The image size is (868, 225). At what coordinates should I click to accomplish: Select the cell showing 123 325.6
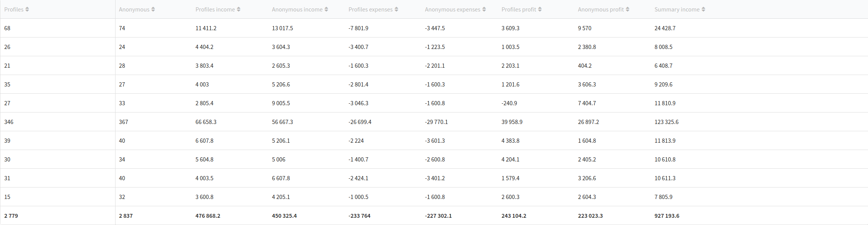(x=666, y=122)
